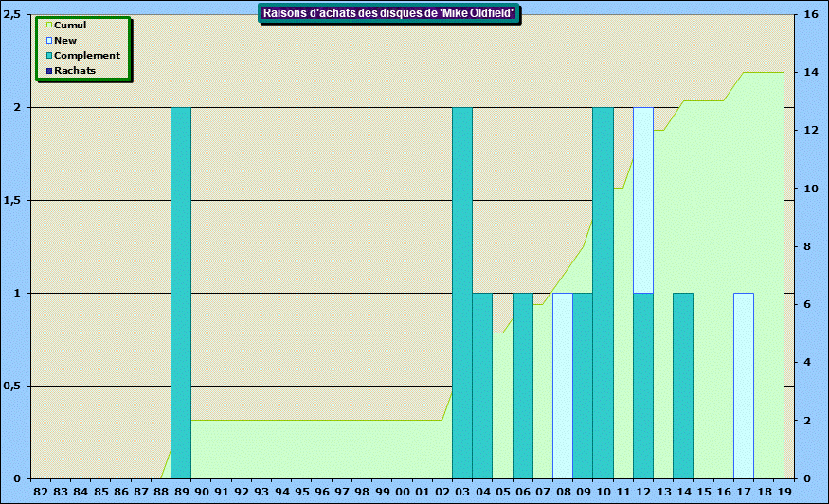Click the 'Rachats' legend label text
The height and width of the screenshot is (504, 829).
point(75,71)
